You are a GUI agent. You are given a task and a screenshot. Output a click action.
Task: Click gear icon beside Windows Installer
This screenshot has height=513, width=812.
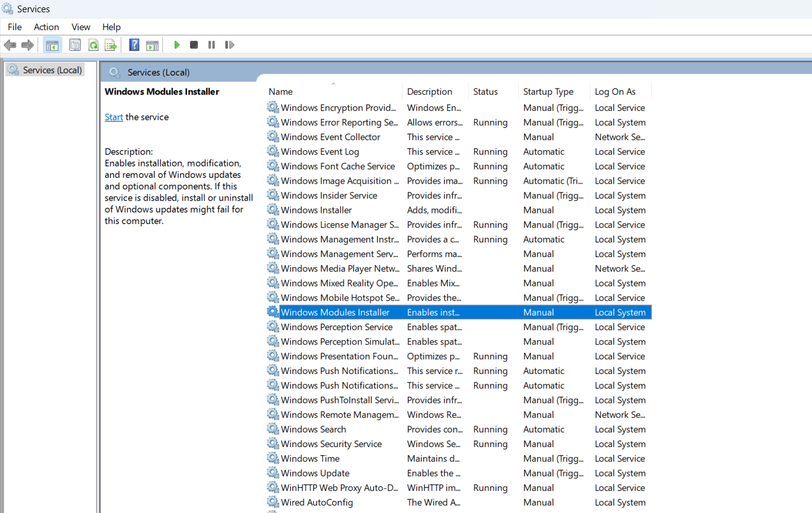pyautogui.click(x=273, y=210)
